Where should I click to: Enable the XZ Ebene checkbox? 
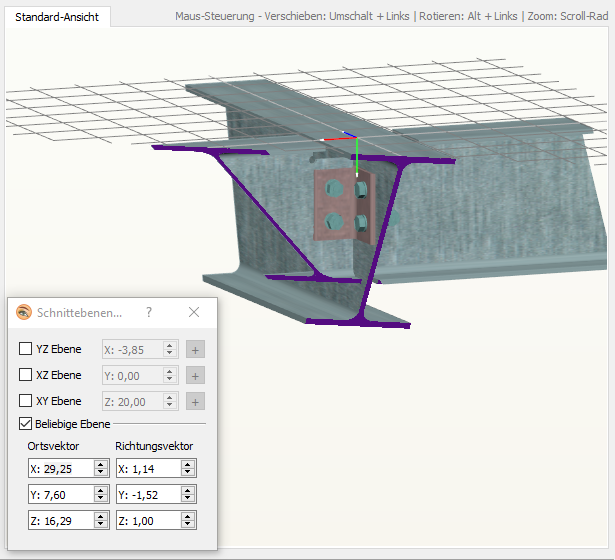(26, 375)
